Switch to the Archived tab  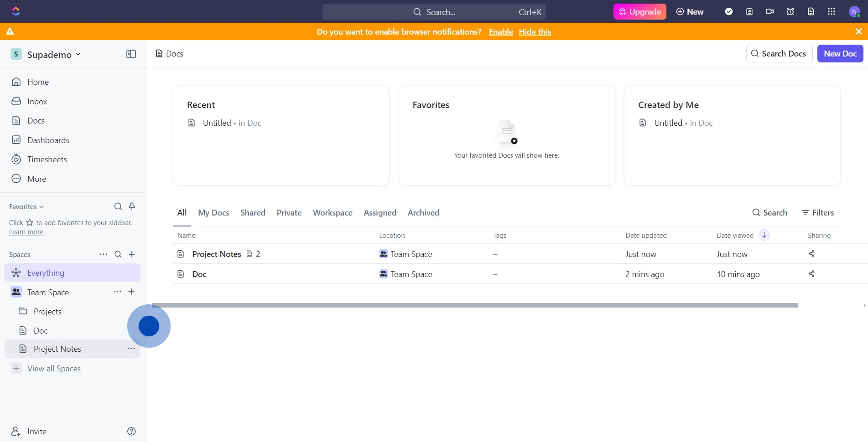[423, 213]
